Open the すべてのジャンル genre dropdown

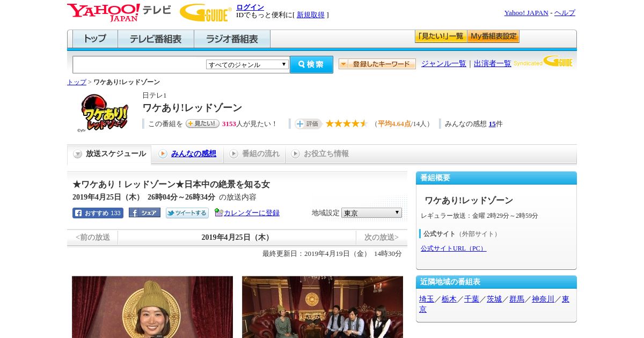[247, 64]
